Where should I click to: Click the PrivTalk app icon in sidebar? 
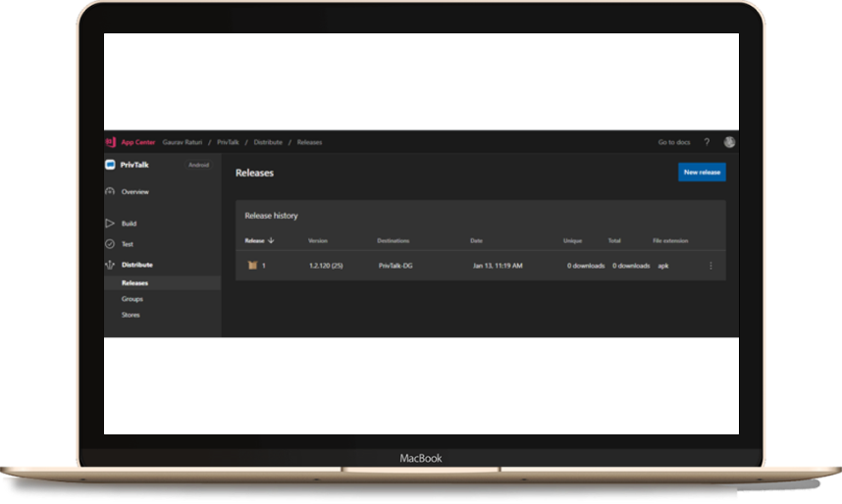(111, 165)
